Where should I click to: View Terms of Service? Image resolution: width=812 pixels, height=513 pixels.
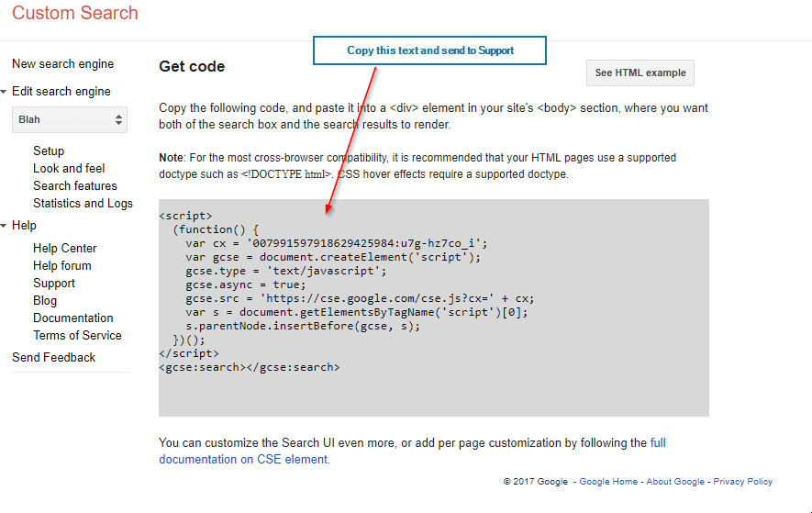77,335
